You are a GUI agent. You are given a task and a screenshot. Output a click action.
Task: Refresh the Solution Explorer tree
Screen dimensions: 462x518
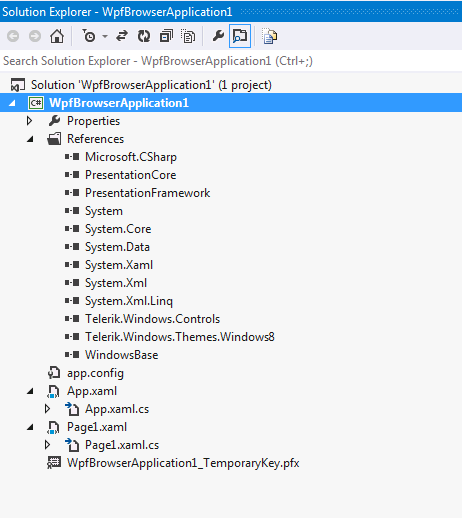coord(144,36)
